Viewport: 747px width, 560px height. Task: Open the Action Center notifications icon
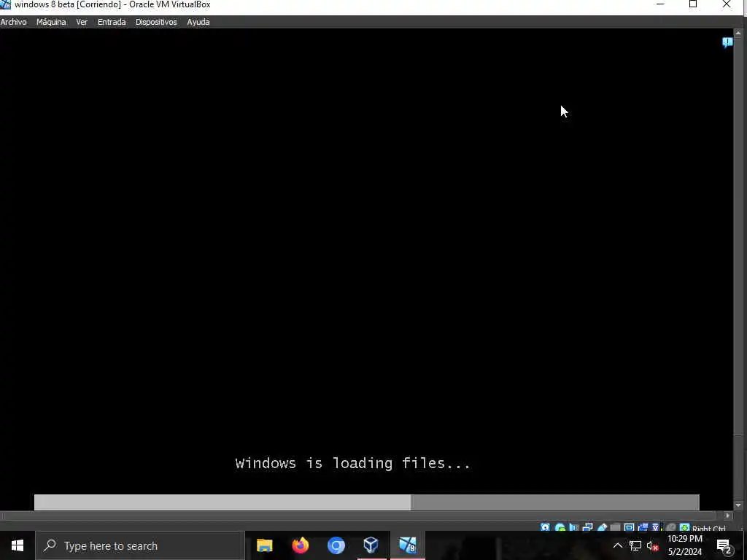(724, 546)
